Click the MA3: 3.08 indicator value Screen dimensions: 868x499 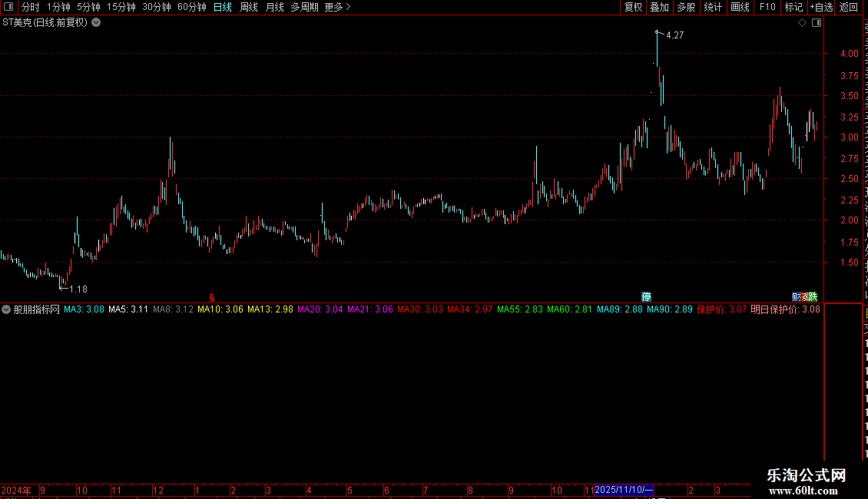(x=84, y=309)
